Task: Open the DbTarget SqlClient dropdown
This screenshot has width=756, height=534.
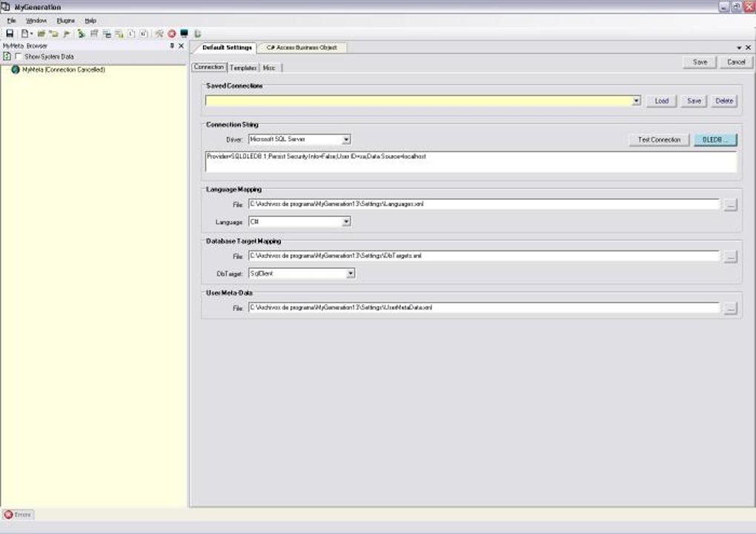Action: tap(351, 273)
